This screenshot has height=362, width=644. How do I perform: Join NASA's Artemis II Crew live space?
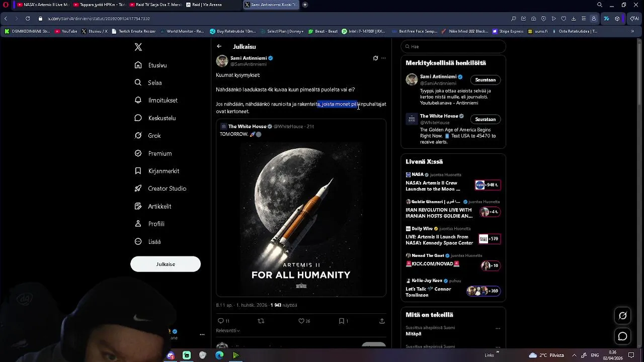[x=453, y=183]
